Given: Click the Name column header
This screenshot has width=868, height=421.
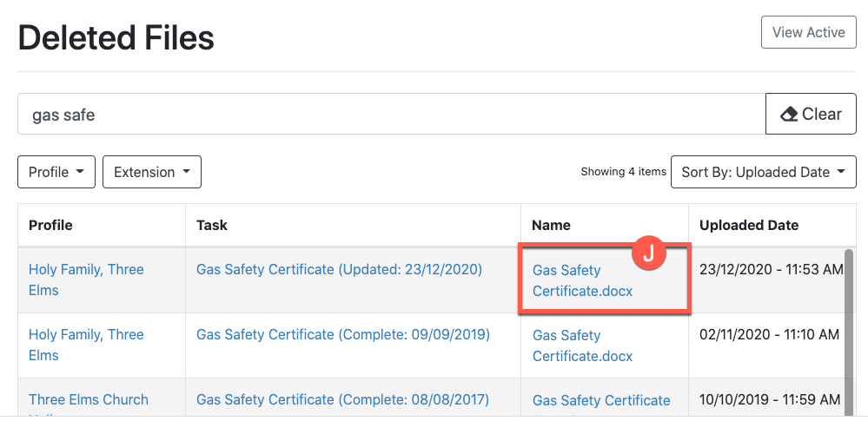Looking at the screenshot, I should 551,225.
